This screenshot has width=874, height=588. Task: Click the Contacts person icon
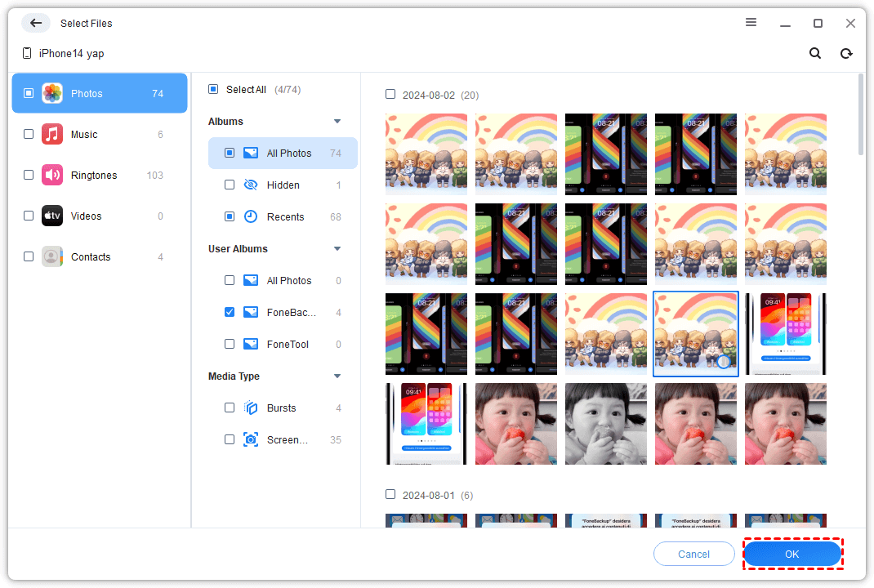click(x=52, y=256)
